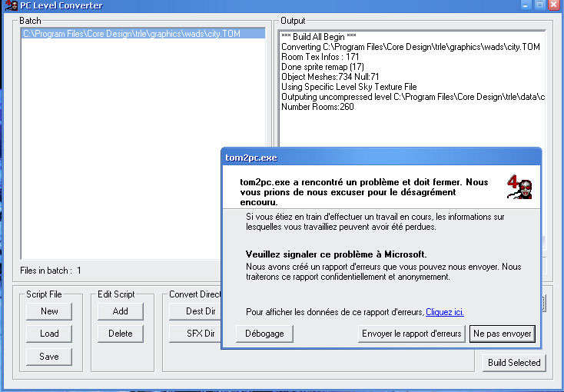This screenshot has width=564, height=392.
Task: Click Build Selected button
Action: click(514, 363)
